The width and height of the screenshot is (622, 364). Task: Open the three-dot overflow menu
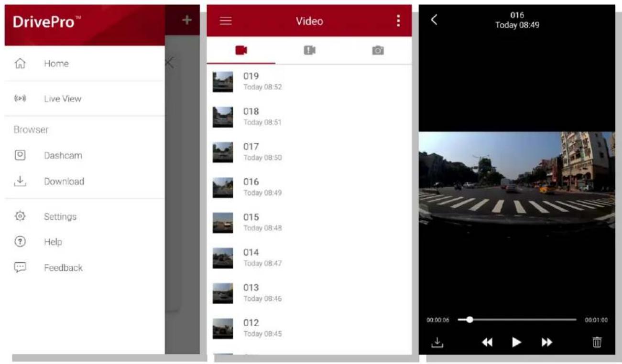coord(398,21)
